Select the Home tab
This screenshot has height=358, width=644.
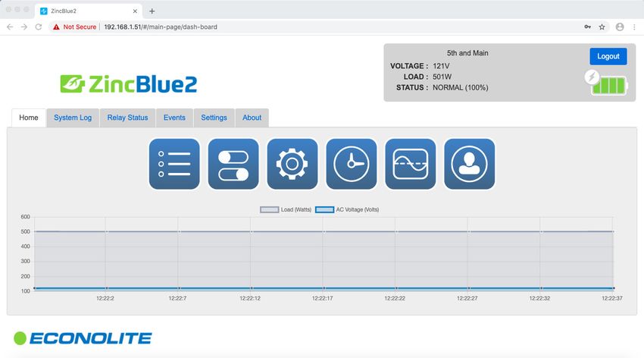pyautogui.click(x=29, y=118)
